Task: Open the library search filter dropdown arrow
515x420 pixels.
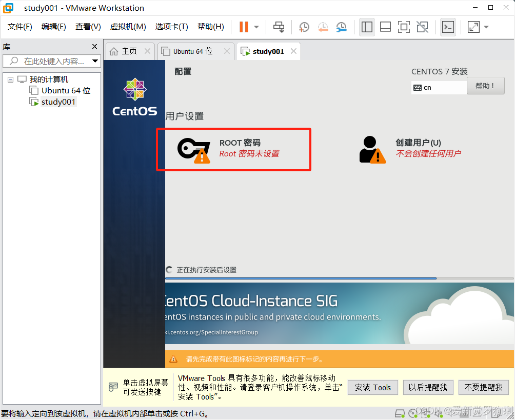Action: pos(95,61)
